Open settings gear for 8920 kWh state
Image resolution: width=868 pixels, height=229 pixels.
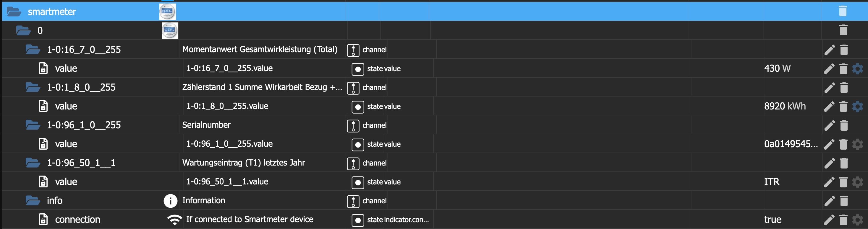858,107
